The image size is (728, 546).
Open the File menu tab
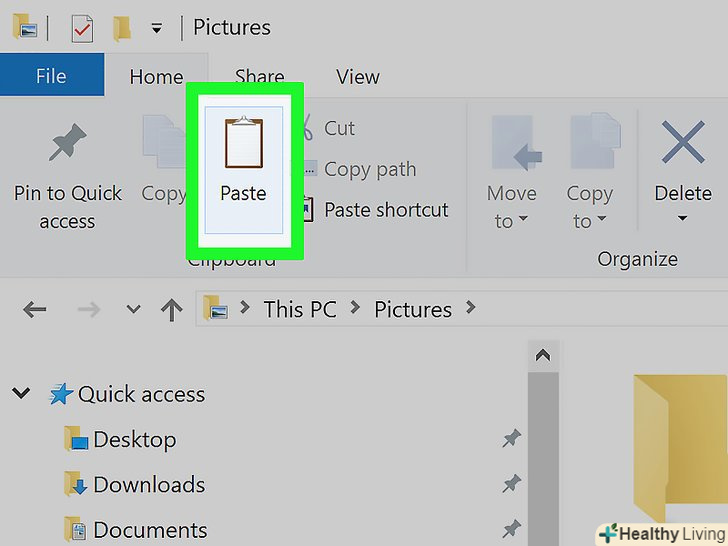point(51,76)
